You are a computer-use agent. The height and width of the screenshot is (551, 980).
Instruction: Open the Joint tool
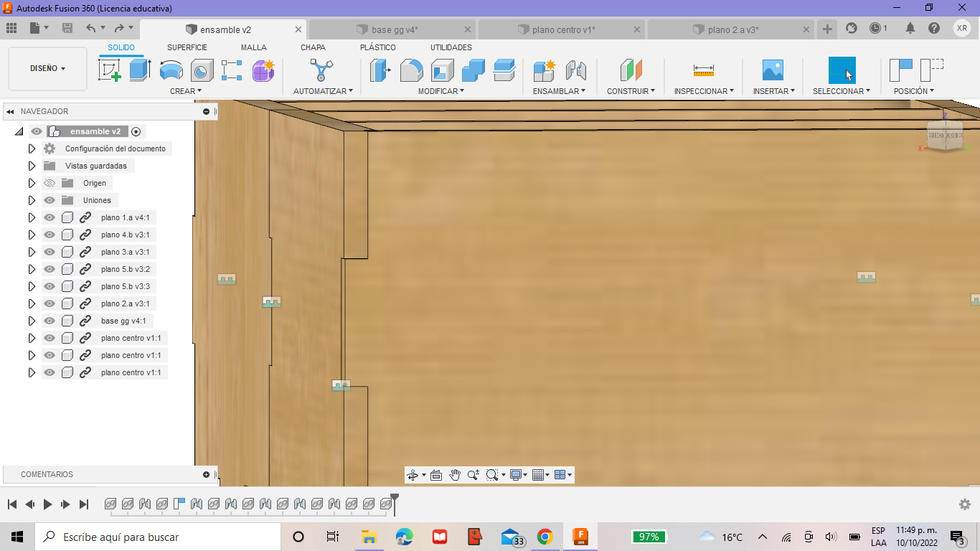point(575,70)
